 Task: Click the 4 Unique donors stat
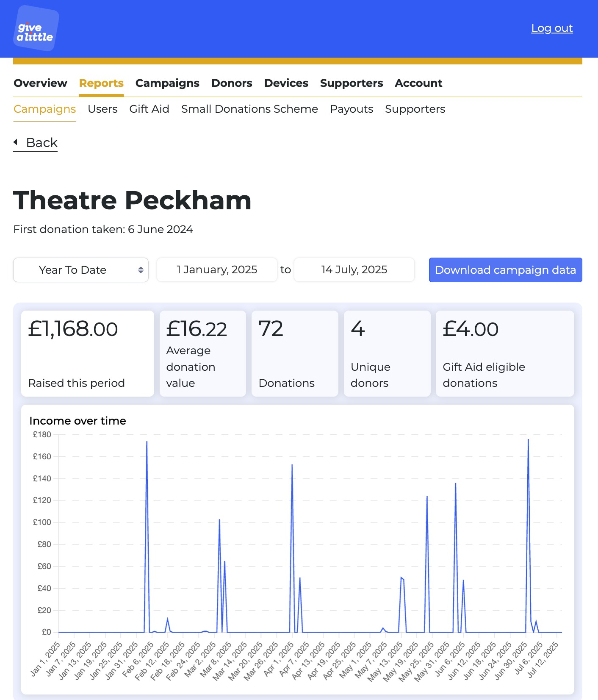[387, 354]
